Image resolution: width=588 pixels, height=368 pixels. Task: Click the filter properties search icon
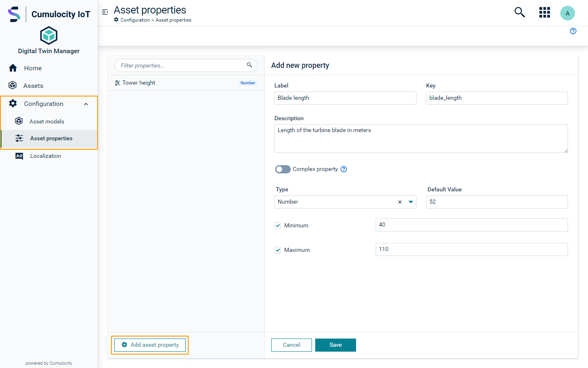tap(249, 65)
